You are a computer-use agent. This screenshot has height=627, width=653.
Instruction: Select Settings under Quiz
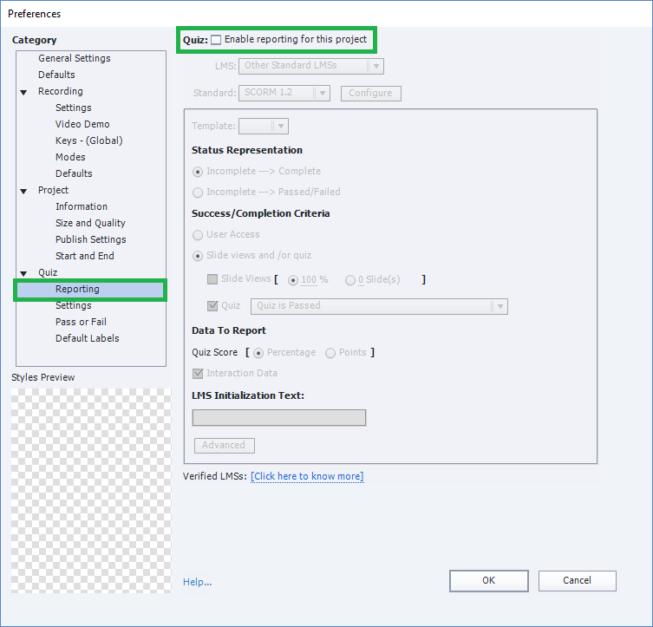coord(73,306)
